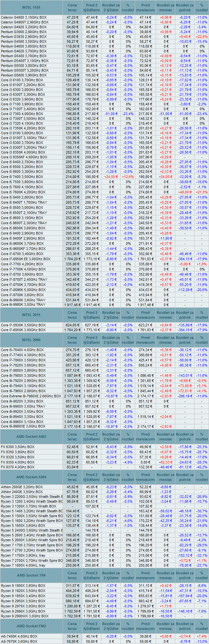Select the Ryzen 9 2990WX 3,0GHz BOX row
This screenshot has width=209, height=644.
(25, 616)
